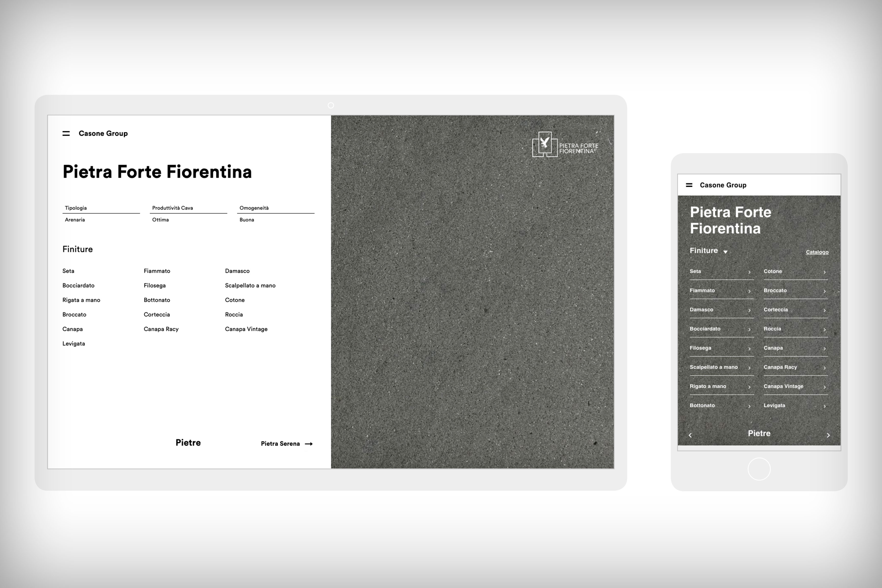Click Casone Group title on mobile mockup
882x588 pixels.
click(723, 185)
